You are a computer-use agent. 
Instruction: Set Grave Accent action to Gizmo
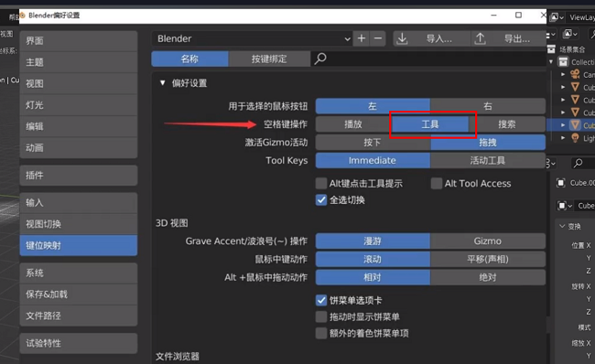[x=488, y=241]
